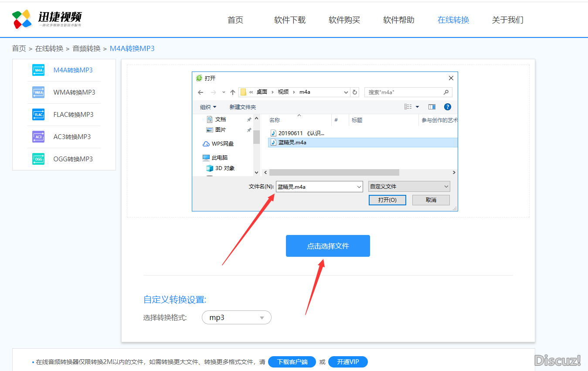Expand the path overflow chevron before 桌面
Image resolution: width=588 pixels, height=371 pixels.
click(252, 92)
